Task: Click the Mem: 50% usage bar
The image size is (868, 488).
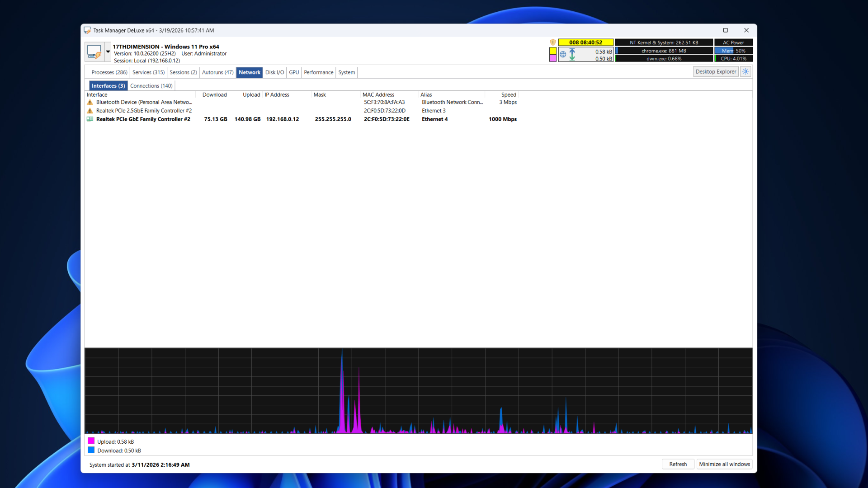Action: pyautogui.click(x=733, y=51)
